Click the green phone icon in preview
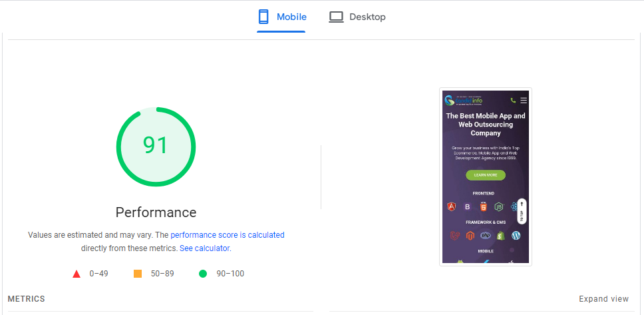 (513, 101)
